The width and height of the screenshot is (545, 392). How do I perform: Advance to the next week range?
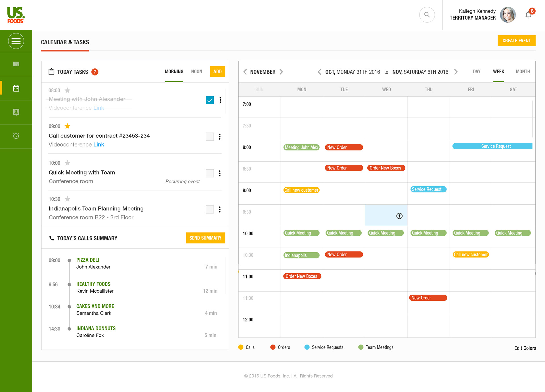pos(456,72)
